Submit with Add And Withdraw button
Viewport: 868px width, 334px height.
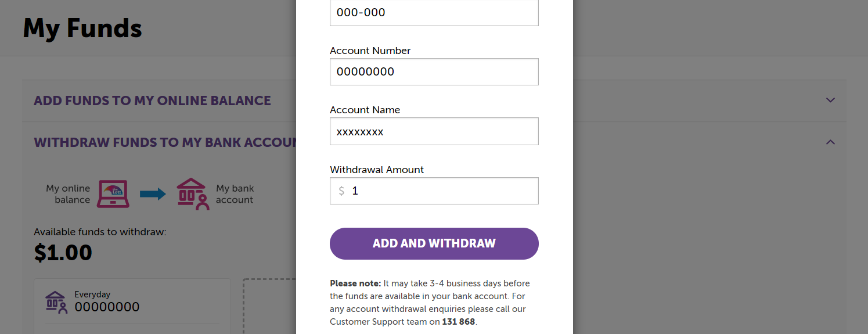tap(434, 243)
